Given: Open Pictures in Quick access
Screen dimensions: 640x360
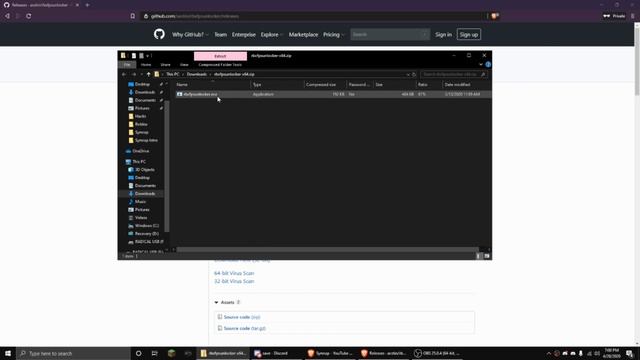Looking at the screenshot, I should pos(142,108).
